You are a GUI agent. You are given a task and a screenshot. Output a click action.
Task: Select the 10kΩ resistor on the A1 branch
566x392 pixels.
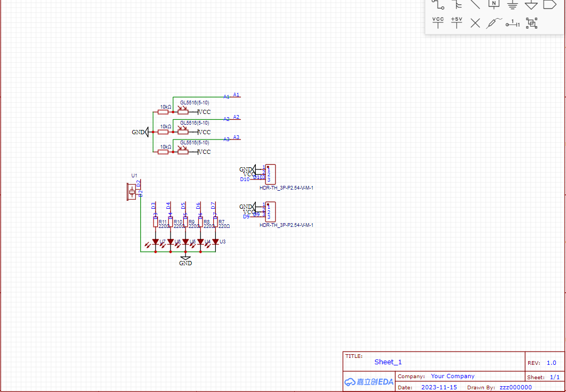[x=163, y=112]
